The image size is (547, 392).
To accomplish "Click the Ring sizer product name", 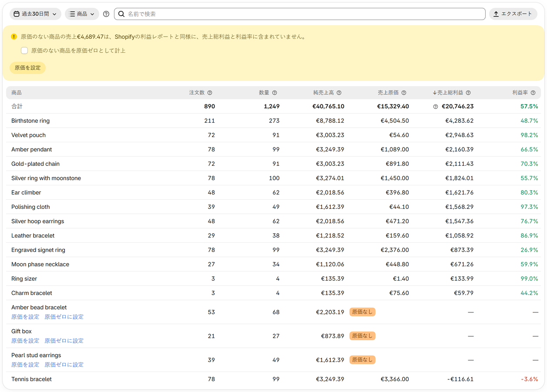I will pyautogui.click(x=24, y=278).
